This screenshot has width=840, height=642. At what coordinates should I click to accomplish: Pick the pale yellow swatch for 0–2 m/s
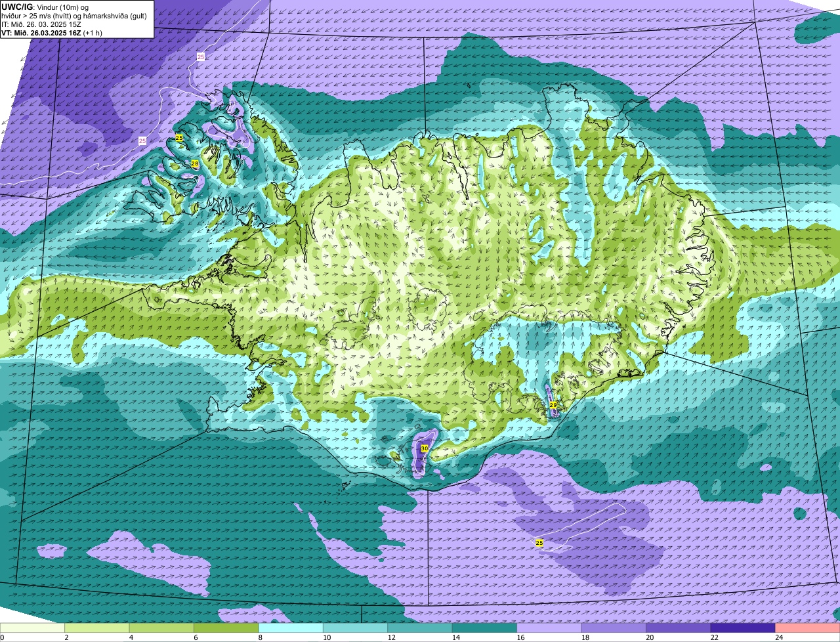[x=33, y=628]
